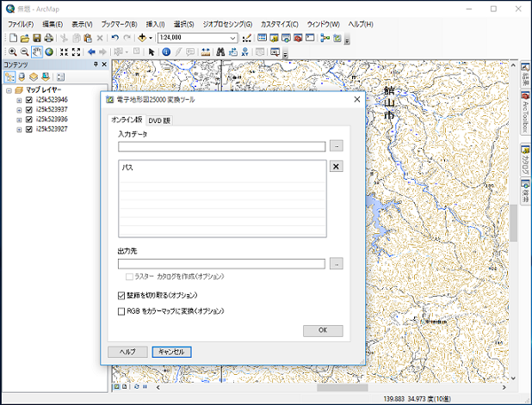Viewport: 532px width, 405px height.
Task: Open the ファイル(F) menu
Action: coord(21,24)
